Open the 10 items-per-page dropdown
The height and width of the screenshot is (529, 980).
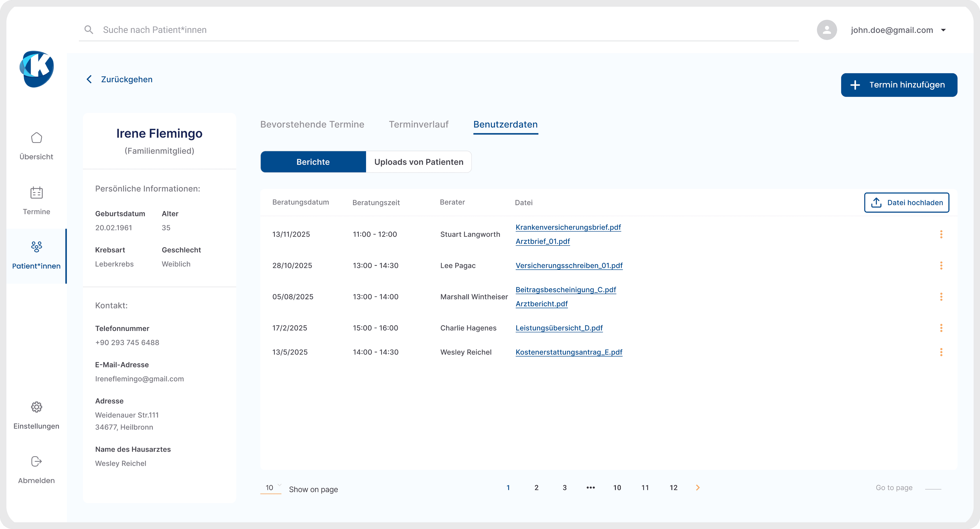(x=271, y=488)
